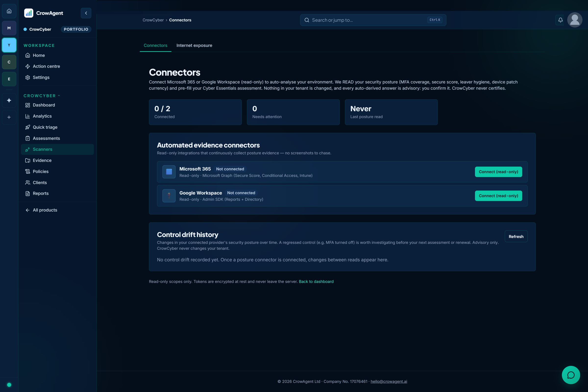The width and height of the screenshot is (588, 392).
Task: Go back to All products
Action: (57, 210)
